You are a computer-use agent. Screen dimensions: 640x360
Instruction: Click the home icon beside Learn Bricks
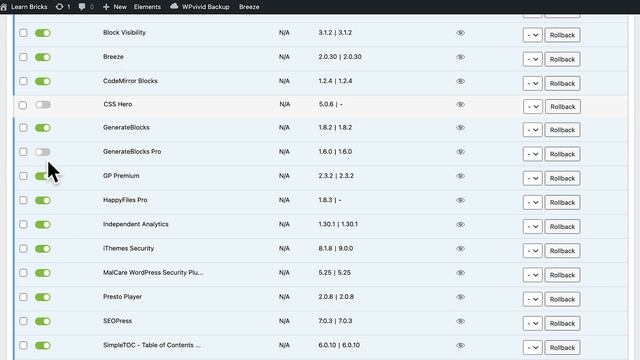(4, 7)
